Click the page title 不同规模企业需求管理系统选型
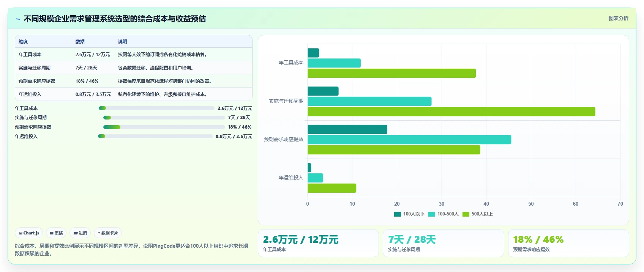The image size is (644, 272). [x=115, y=19]
